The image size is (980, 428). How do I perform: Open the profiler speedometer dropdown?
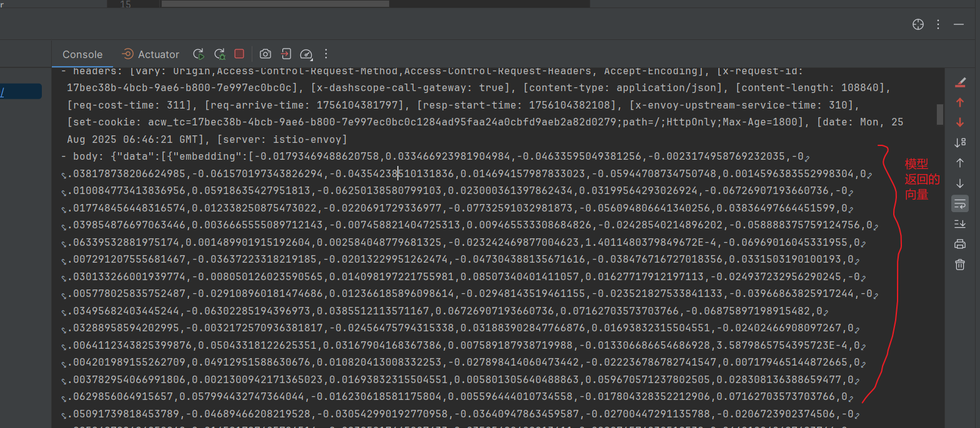tap(306, 54)
